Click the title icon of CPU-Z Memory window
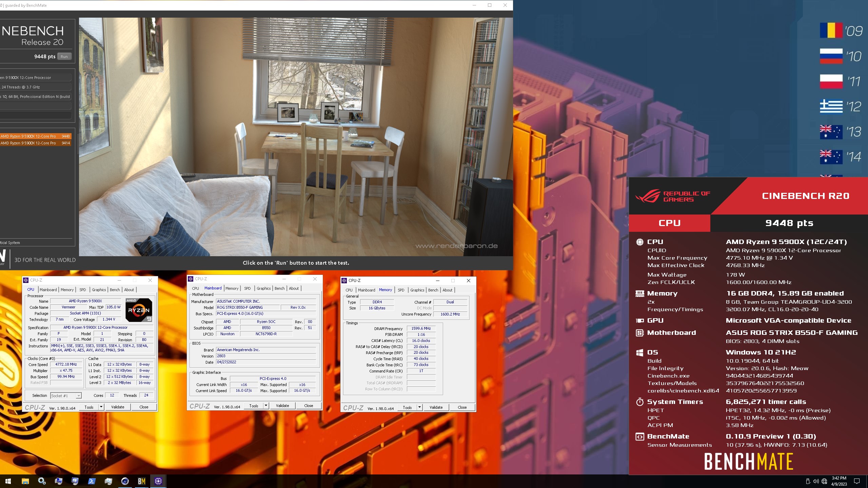 344,281
